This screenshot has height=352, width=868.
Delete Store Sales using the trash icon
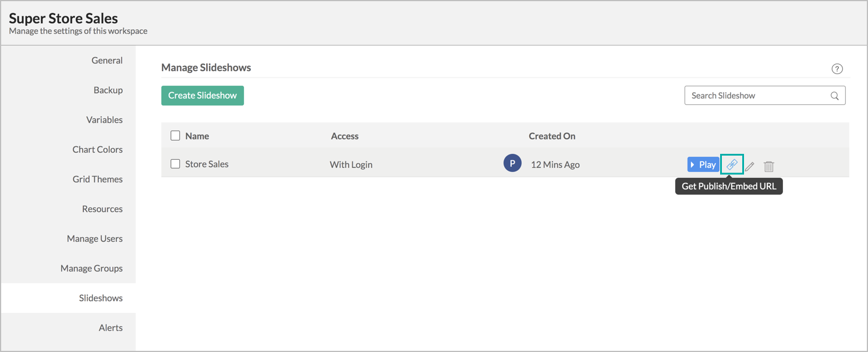click(768, 166)
